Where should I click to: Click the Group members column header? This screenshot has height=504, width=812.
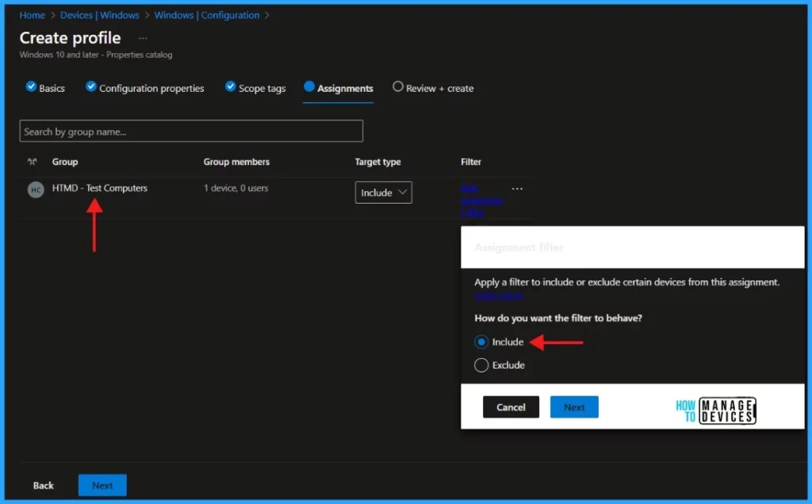tap(236, 162)
